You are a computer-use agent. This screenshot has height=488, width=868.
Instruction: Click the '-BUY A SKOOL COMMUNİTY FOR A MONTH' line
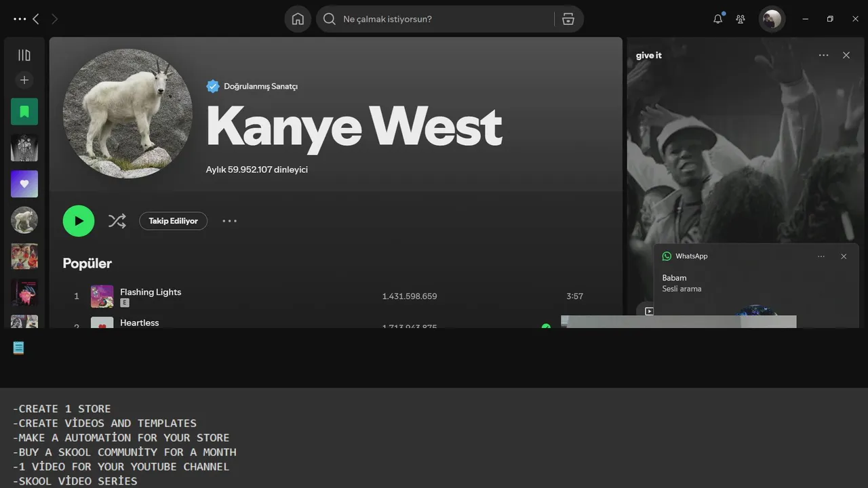point(124,452)
